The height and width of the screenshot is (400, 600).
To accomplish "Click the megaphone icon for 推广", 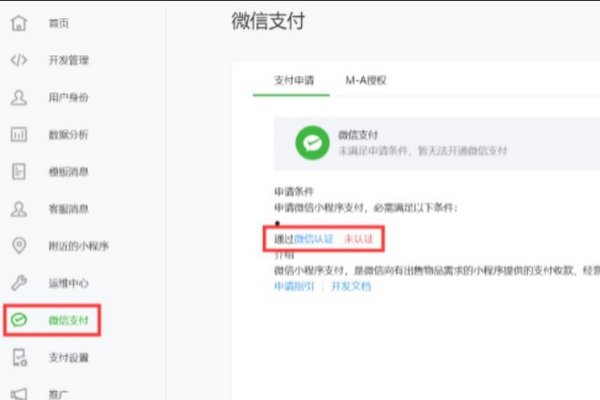I will coord(19,394).
